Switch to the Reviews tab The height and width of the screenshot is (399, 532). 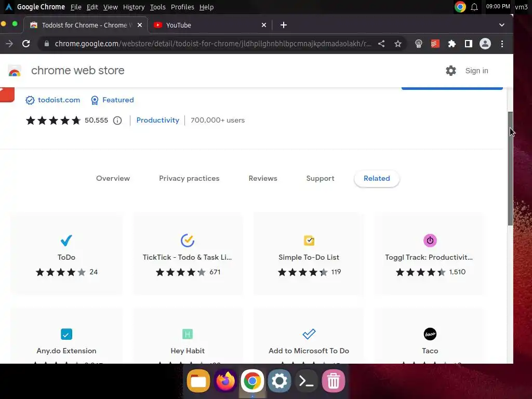click(263, 179)
